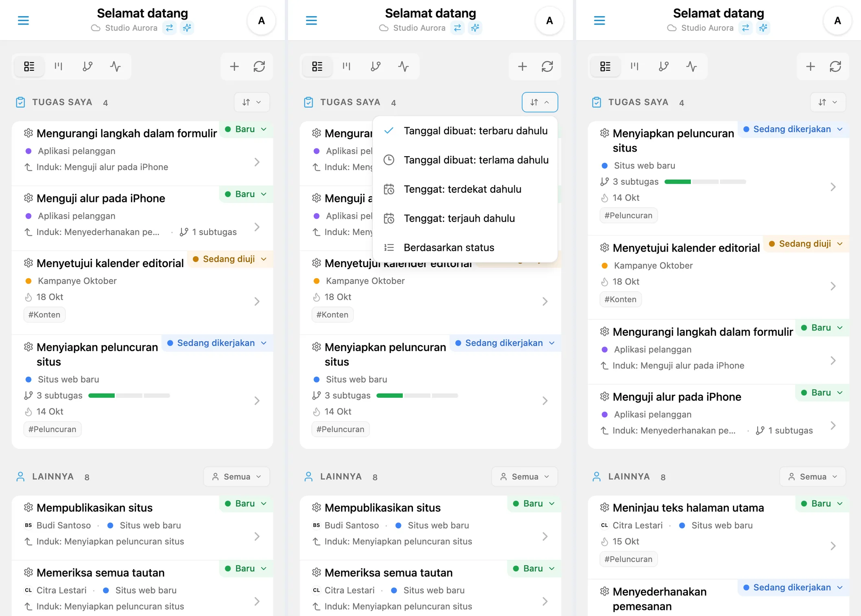Click the #Peluncuran tag in the middle panel
Screen dimensions: 861x616
tap(341, 429)
